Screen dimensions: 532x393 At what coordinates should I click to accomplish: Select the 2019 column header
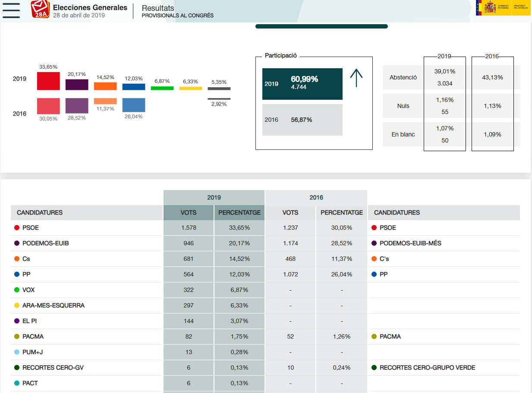point(214,197)
